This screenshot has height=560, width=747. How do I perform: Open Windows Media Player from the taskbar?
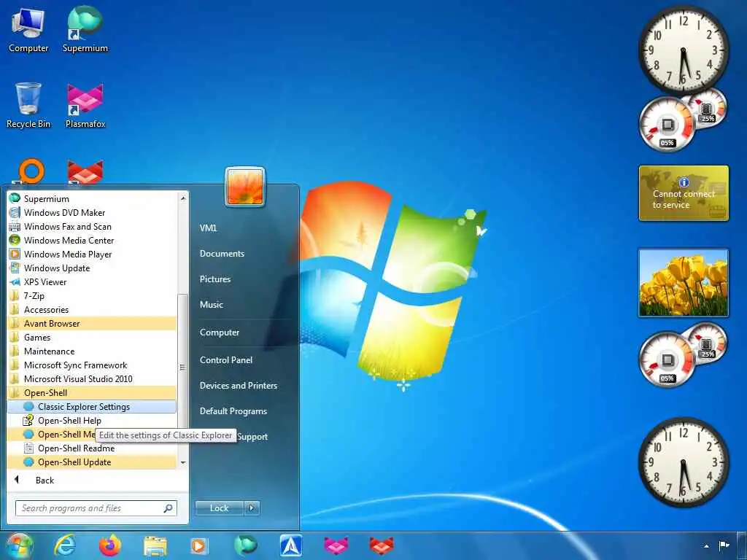tap(199, 546)
